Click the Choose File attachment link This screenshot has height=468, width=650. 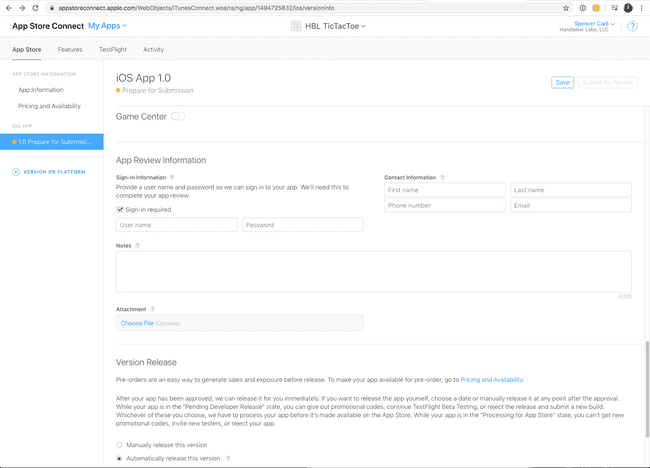137,323
